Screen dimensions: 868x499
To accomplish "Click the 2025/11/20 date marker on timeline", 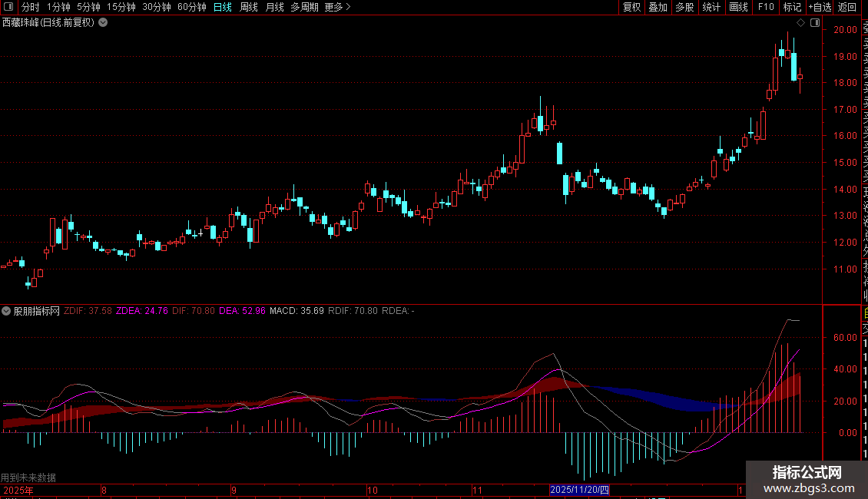I will click(x=580, y=490).
